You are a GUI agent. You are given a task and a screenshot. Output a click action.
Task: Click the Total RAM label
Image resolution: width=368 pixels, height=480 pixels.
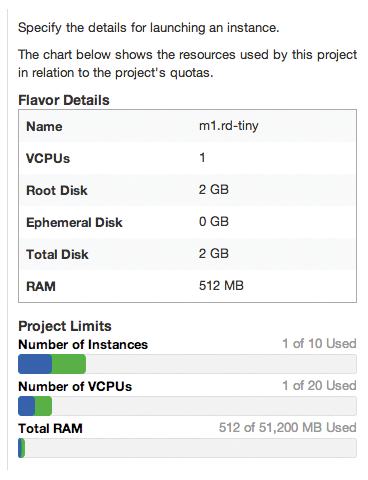point(50,428)
